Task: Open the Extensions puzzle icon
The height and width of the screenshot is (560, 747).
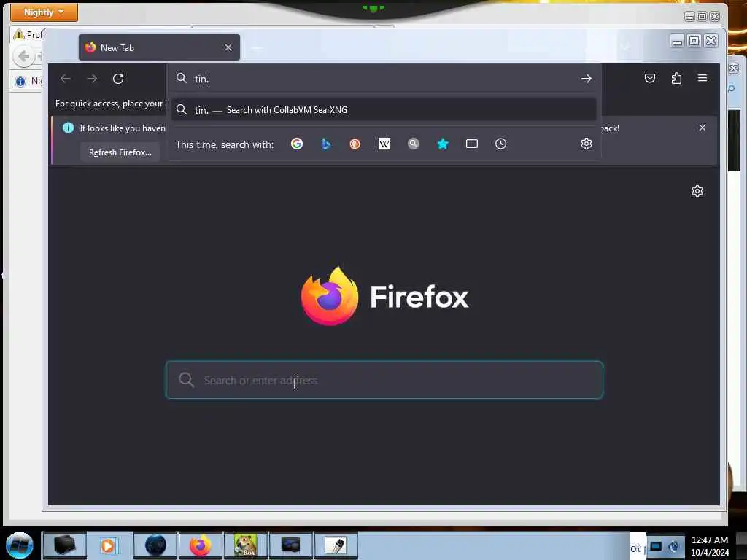Action: 676,78
